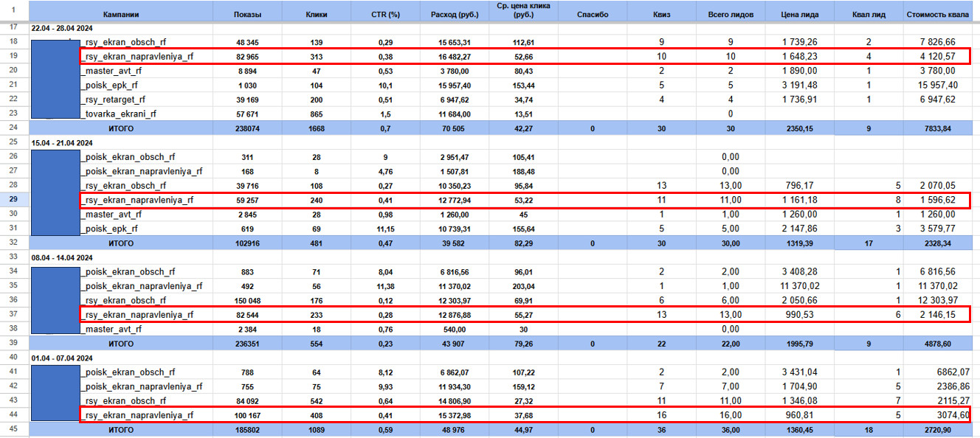Screen dimensions: 980x438
Task: Select row header 29
Action: click(x=14, y=200)
